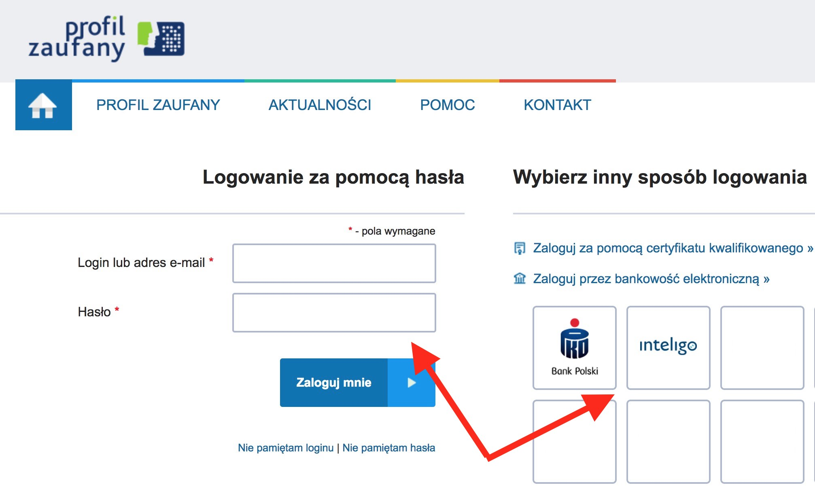The image size is (815, 504).
Task: Click the bank building icon
Action: (x=520, y=278)
